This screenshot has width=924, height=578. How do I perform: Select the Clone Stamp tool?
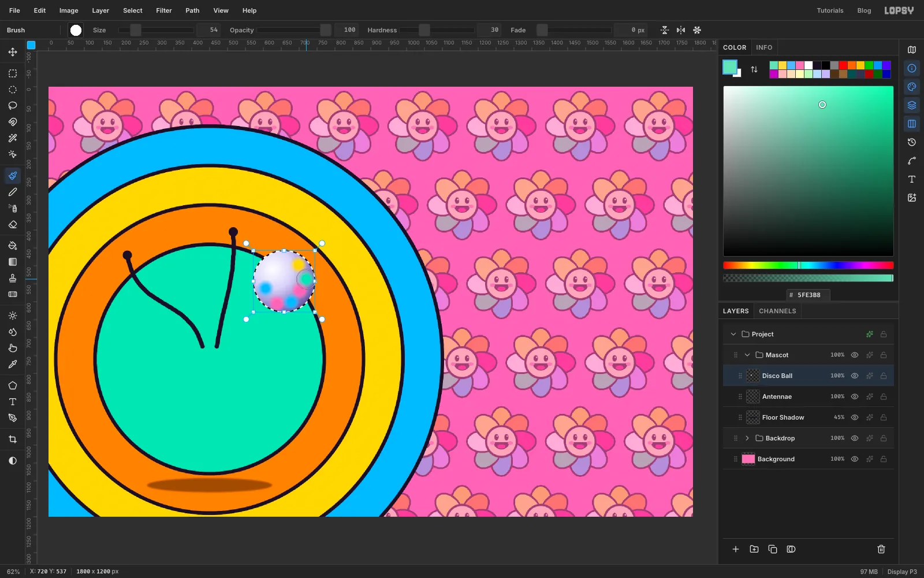click(12, 278)
